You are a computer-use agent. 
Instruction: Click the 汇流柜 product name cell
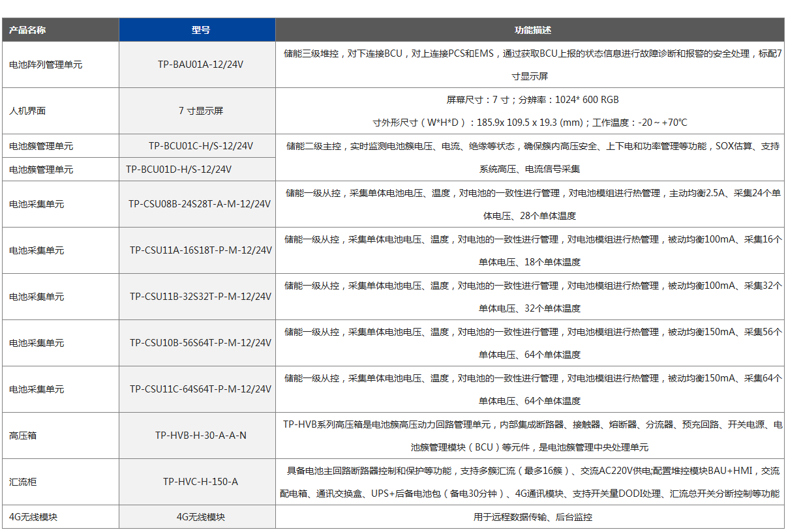tap(23, 482)
